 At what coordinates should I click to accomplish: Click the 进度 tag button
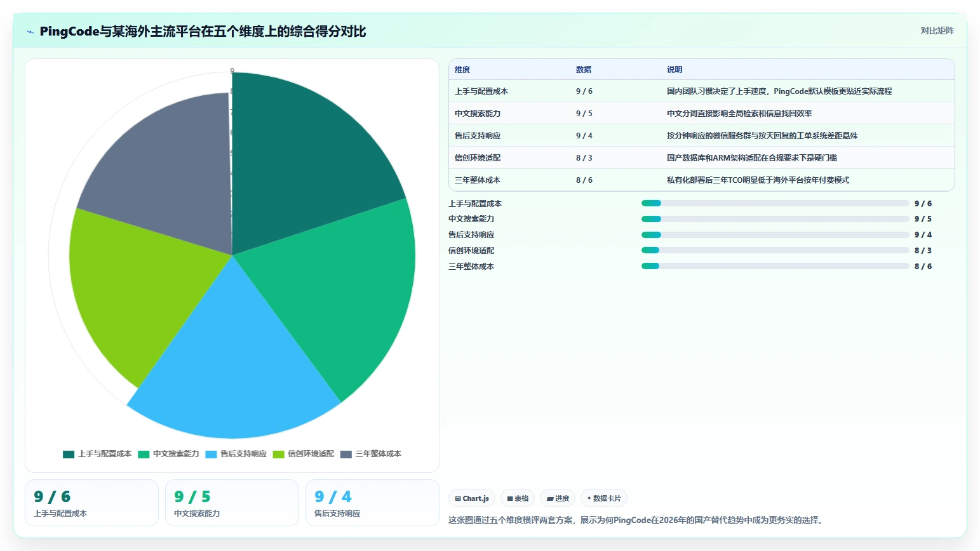(558, 498)
